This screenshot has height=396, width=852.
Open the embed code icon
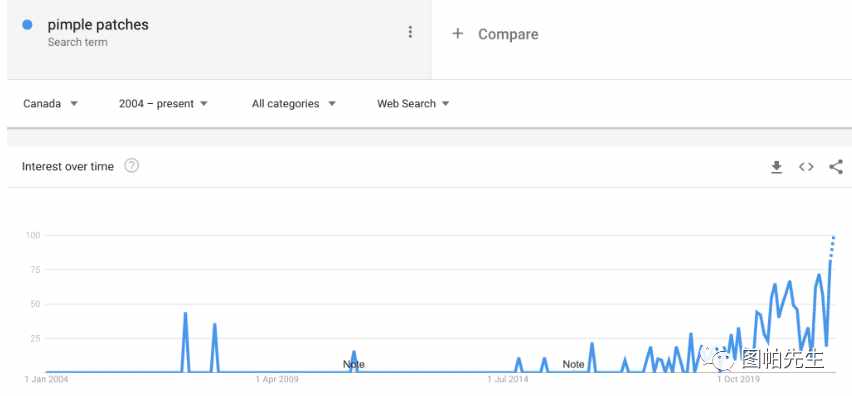point(806,167)
